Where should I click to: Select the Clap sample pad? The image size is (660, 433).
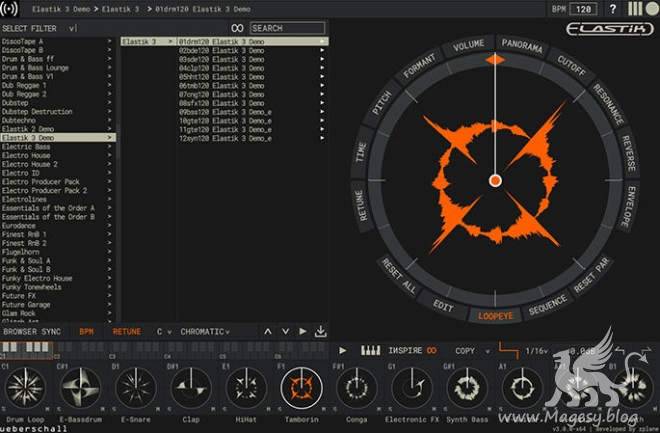(191, 388)
